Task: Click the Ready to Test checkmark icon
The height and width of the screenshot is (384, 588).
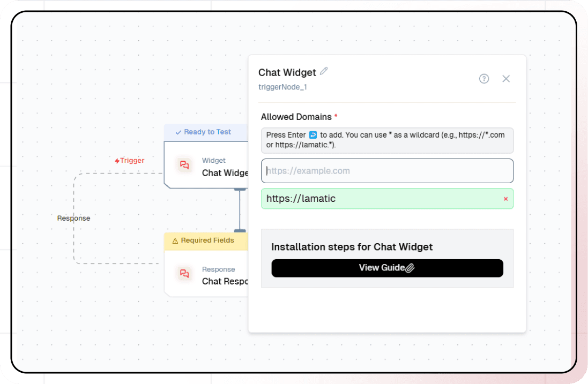Action: pos(178,132)
